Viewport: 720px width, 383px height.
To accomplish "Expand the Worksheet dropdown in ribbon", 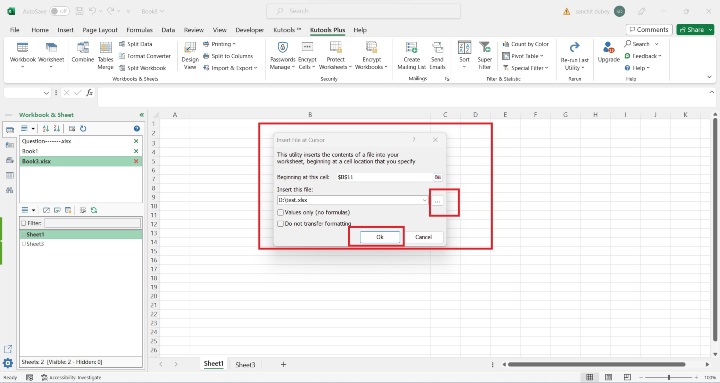I will click(51, 67).
